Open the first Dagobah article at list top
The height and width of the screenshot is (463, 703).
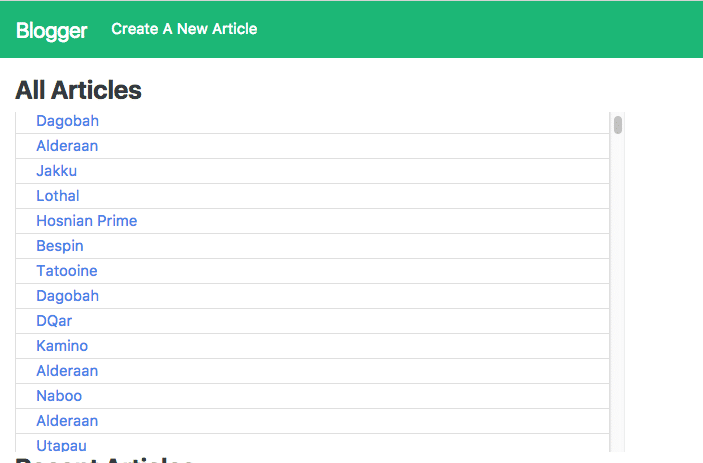click(x=67, y=121)
